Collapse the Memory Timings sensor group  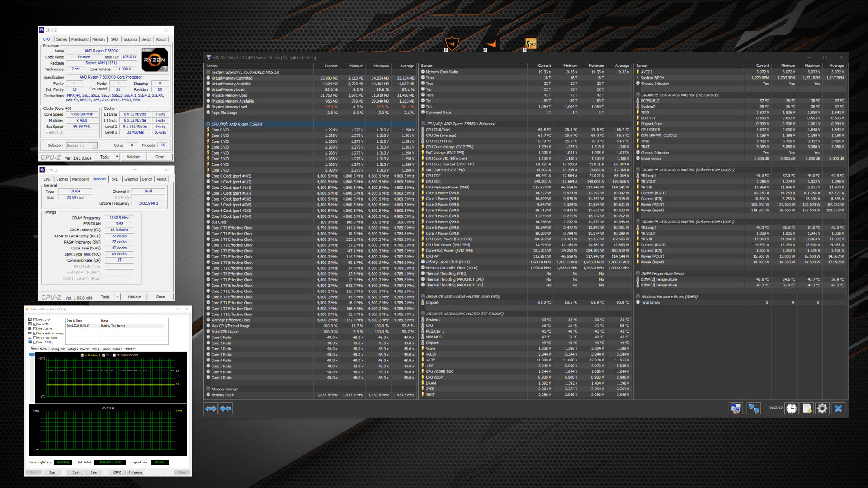click(x=208, y=389)
